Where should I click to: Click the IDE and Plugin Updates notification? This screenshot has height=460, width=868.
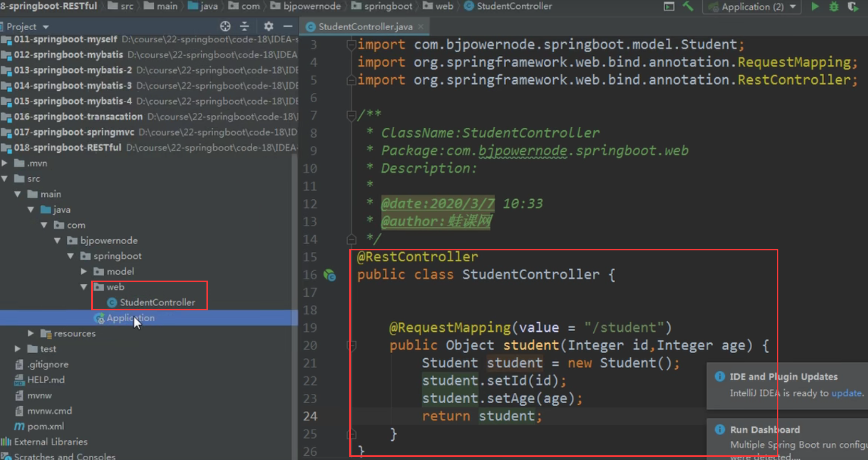tap(787, 385)
